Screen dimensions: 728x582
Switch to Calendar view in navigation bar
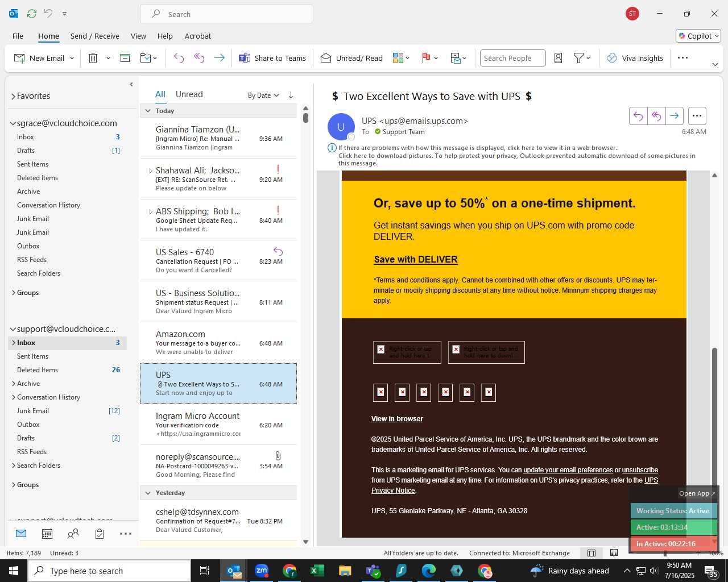click(47, 534)
